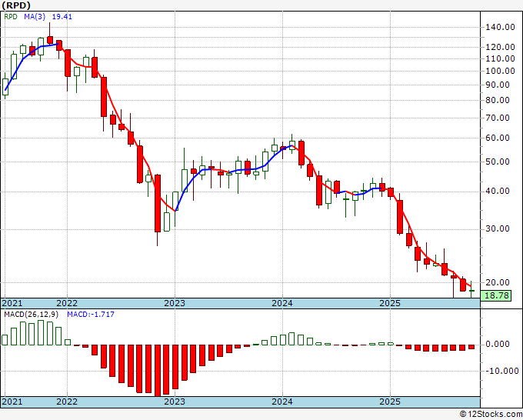This screenshot has height=420, width=523.
Task: Click the 140.00 price axis label
Action: (x=500, y=28)
